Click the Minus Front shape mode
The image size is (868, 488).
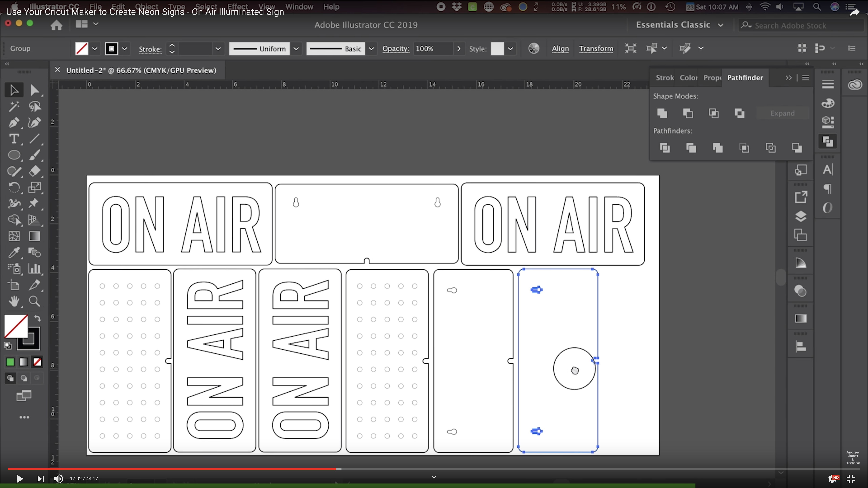[x=688, y=113]
